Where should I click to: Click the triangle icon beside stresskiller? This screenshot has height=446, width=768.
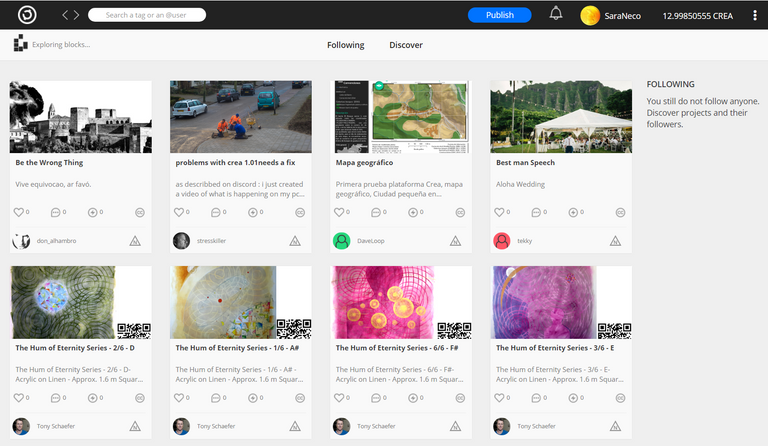point(295,241)
